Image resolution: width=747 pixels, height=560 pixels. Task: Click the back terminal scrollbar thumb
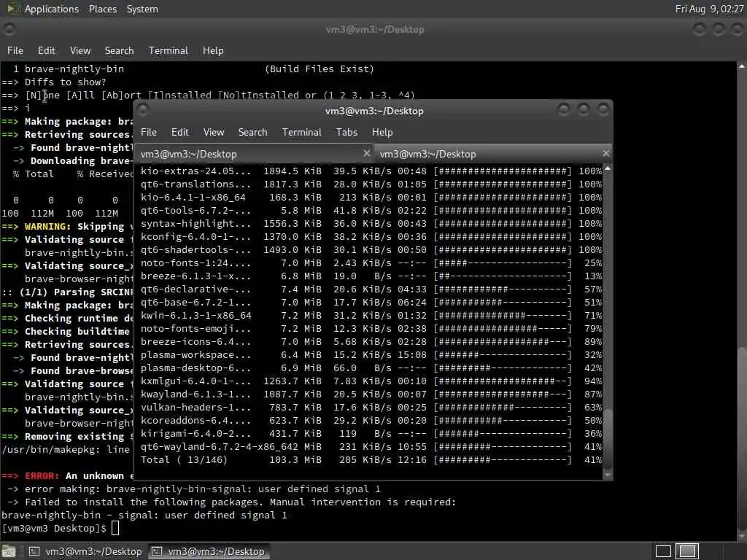click(x=742, y=440)
